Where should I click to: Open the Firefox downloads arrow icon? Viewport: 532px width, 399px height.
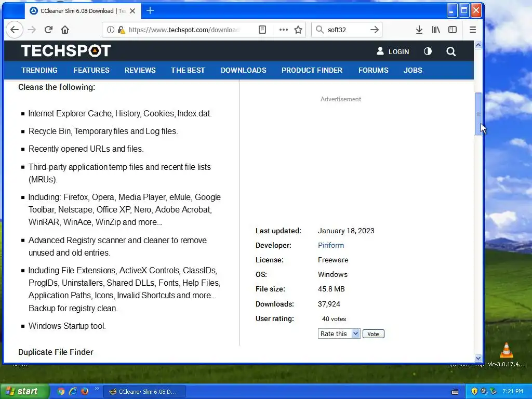[x=419, y=30]
